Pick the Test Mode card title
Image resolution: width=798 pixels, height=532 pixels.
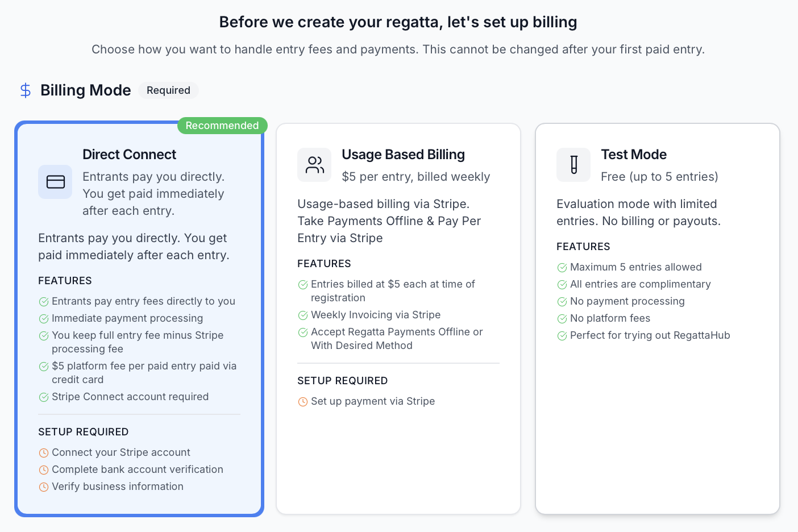634,155
